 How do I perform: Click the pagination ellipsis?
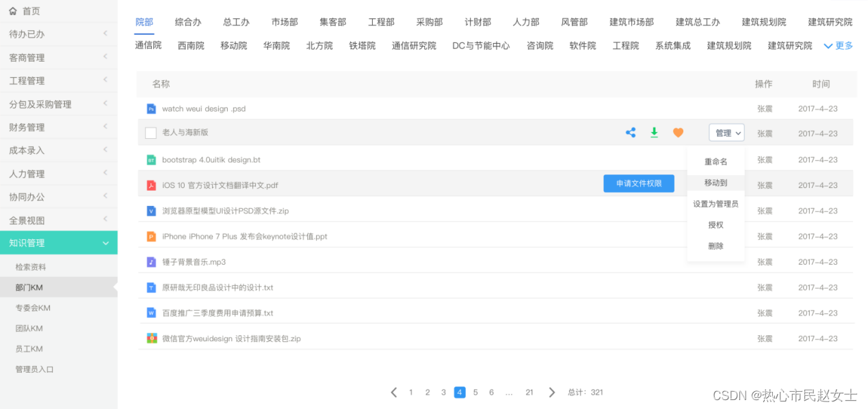tap(509, 393)
